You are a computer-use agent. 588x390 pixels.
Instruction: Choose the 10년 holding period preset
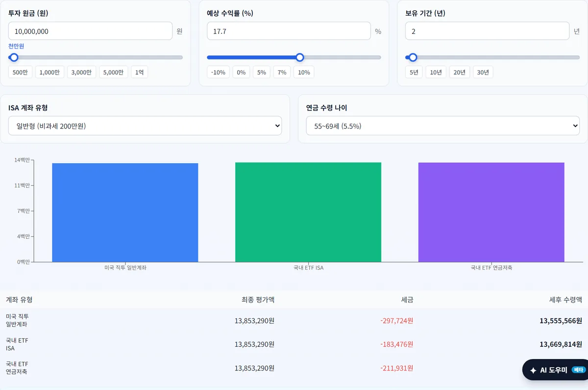tap(436, 72)
